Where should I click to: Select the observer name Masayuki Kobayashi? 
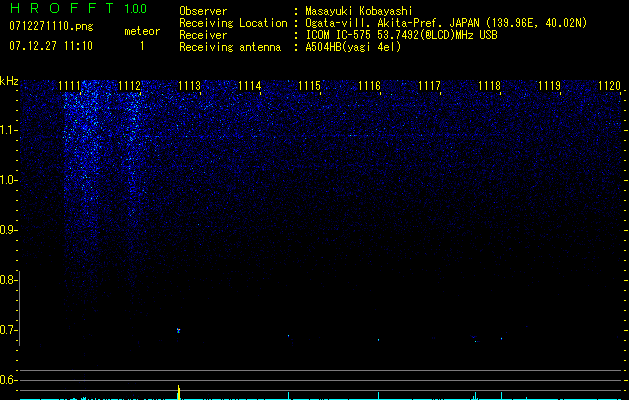(359, 11)
